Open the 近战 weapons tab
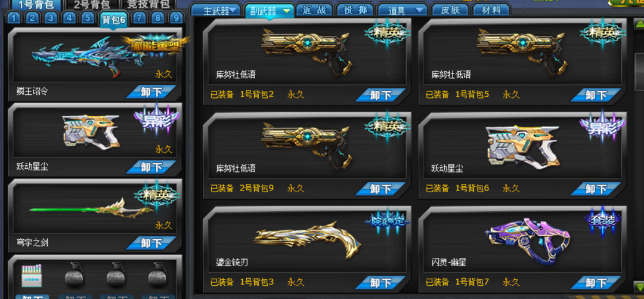 pyautogui.click(x=315, y=10)
